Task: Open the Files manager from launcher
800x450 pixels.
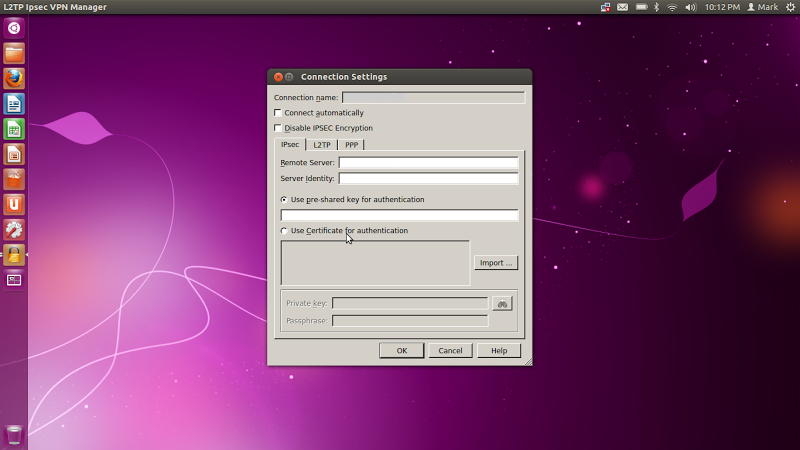Action: (x=14, y=54)
